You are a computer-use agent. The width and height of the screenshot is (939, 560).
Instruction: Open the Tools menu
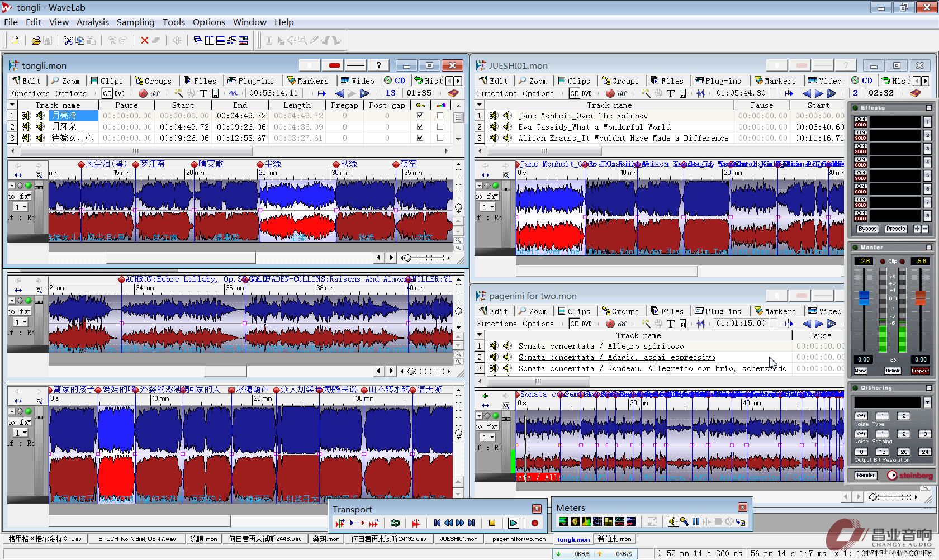point(173,22)
